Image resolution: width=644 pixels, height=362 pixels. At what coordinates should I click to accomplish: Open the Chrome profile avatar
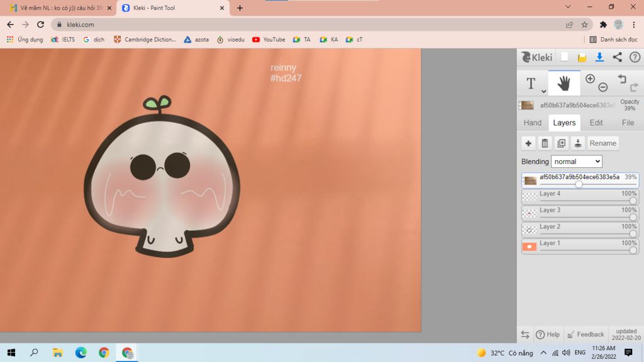click(619, 25)
